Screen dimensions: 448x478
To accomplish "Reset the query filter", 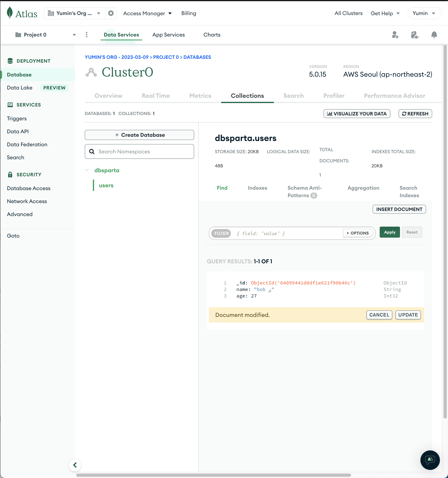I will click(412, 232).
